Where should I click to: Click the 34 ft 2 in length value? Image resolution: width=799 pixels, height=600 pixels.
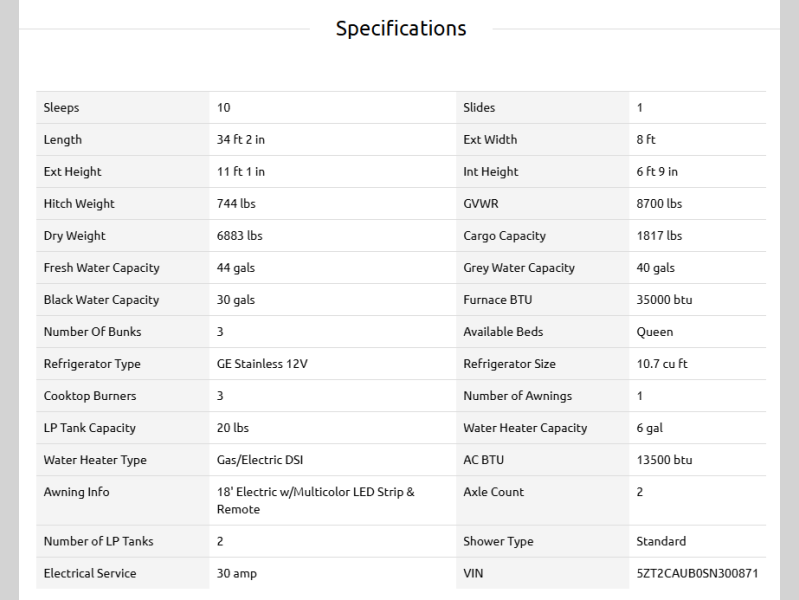tap(241, 140)
